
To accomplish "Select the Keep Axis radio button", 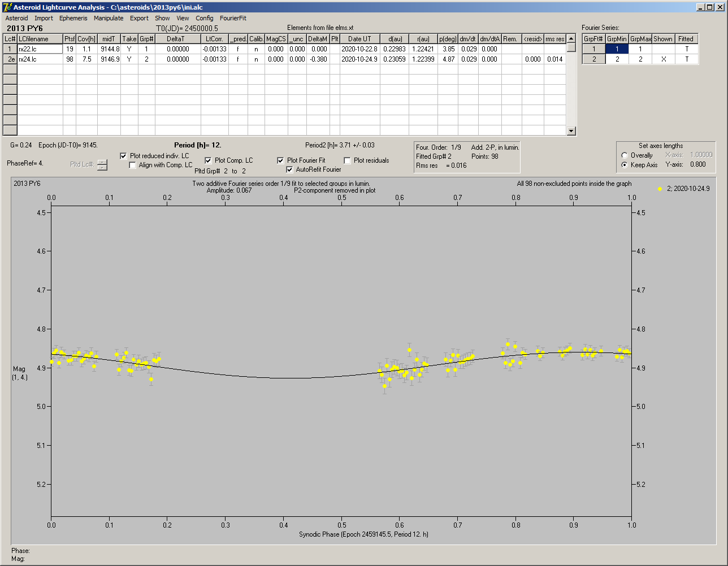I will (x=625, y=165).
